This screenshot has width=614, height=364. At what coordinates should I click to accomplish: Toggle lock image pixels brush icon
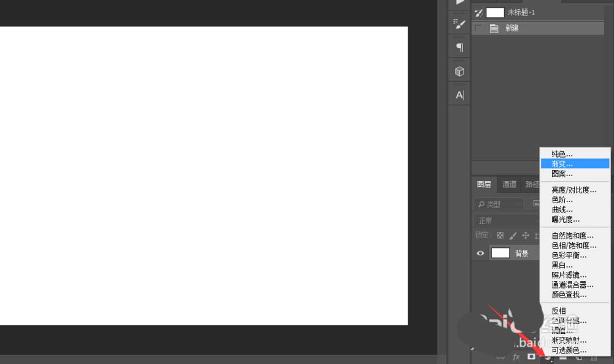pyautogui.click(x=513, y=235)
